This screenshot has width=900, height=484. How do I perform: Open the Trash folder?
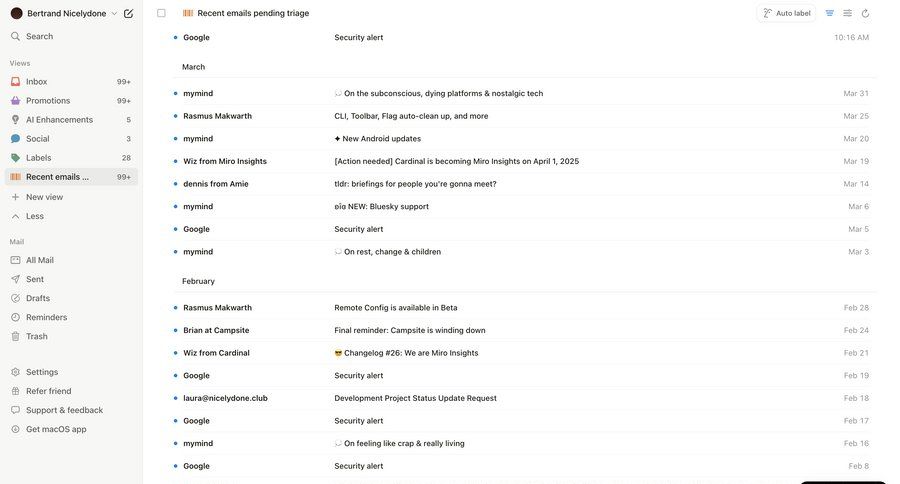[x=37, y=337]
